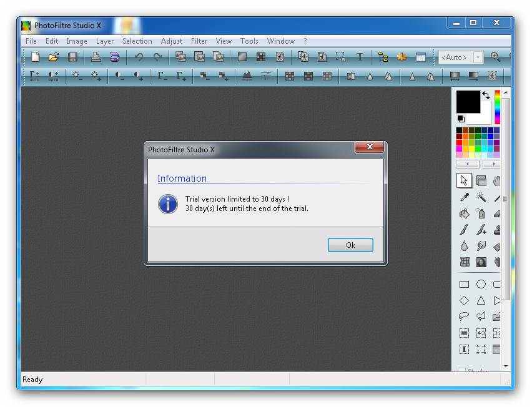The height and width of the screenshot is (407, 532).
Task: Open the Image explorer tree icon
Action: (x=383, y=57)
